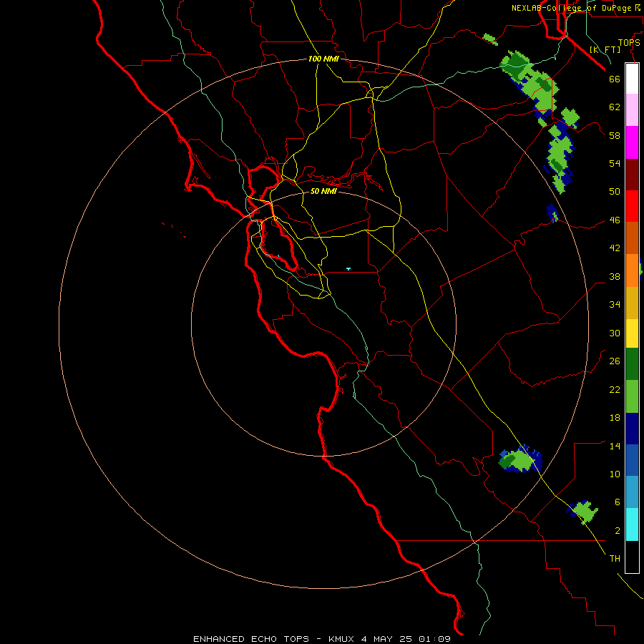Click the "4 MAY 25" date text
Viewport: 644px width, 644px height.
click(386, 639)
